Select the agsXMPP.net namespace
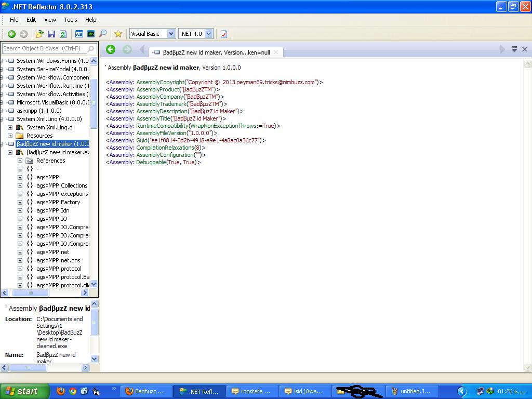Screen dimensions: 532x399 (x=52, y=252)
